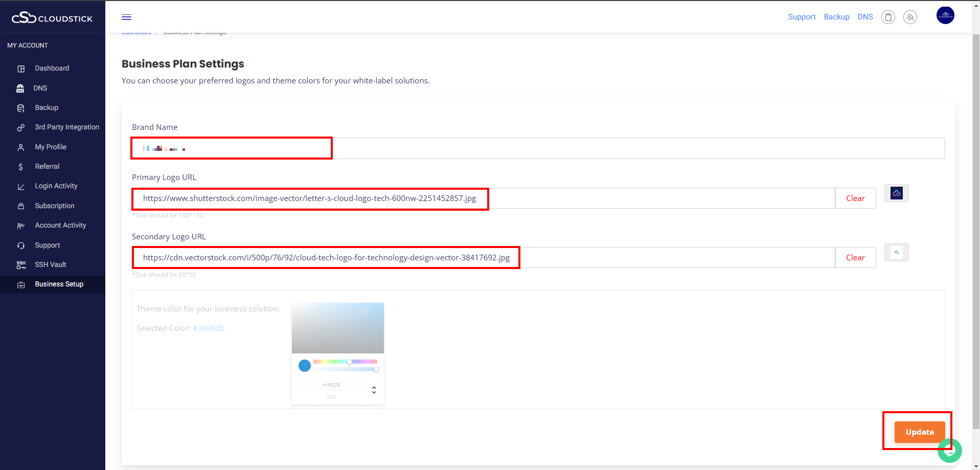Click the CloudStick profile avatar

945,15
